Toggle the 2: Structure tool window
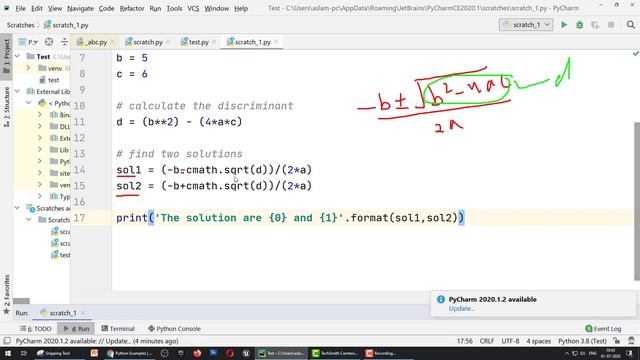 (7, 107)
